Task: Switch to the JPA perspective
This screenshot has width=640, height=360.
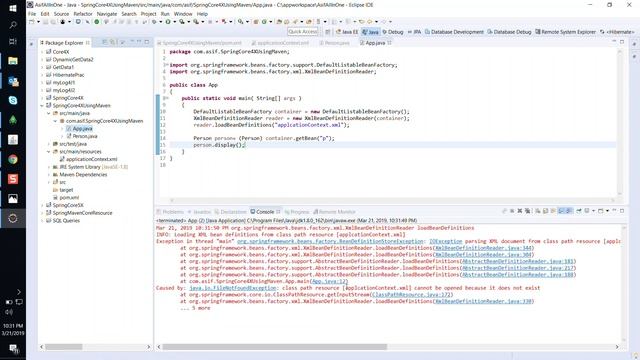Action: 414,32
